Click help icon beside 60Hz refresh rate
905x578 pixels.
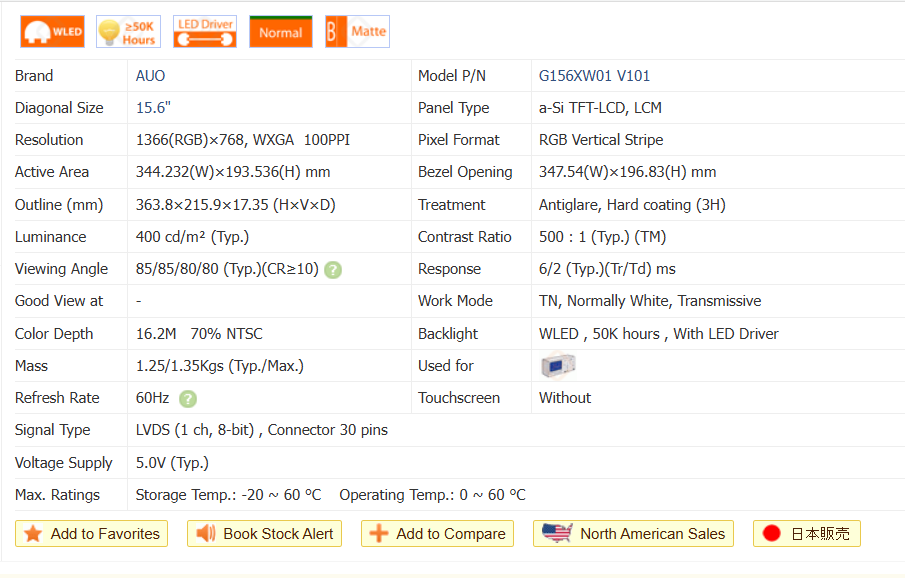188,398
